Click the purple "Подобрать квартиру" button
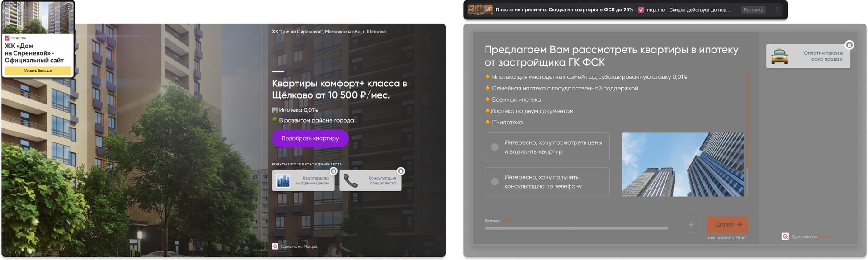The image size is (868, 260). point(310,138)
